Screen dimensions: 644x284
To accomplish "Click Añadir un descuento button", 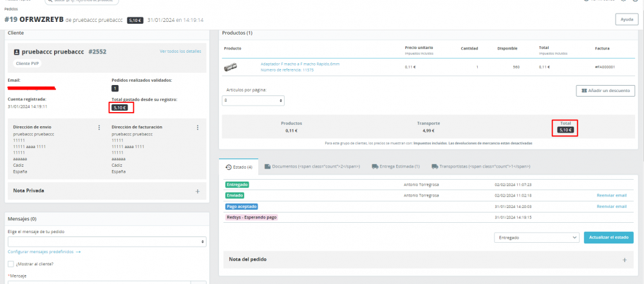I will coord(605,91).
